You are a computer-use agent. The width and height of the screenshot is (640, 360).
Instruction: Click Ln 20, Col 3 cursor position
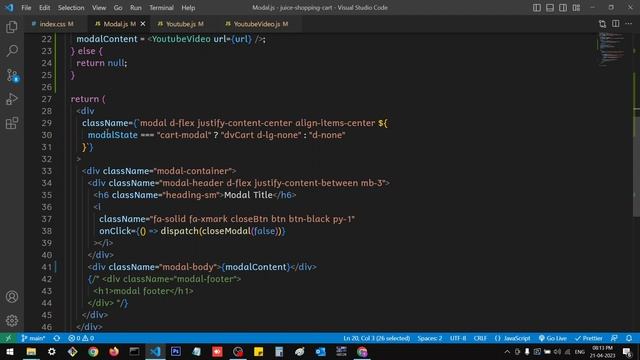pyautogui.click(x=376, y=338)
